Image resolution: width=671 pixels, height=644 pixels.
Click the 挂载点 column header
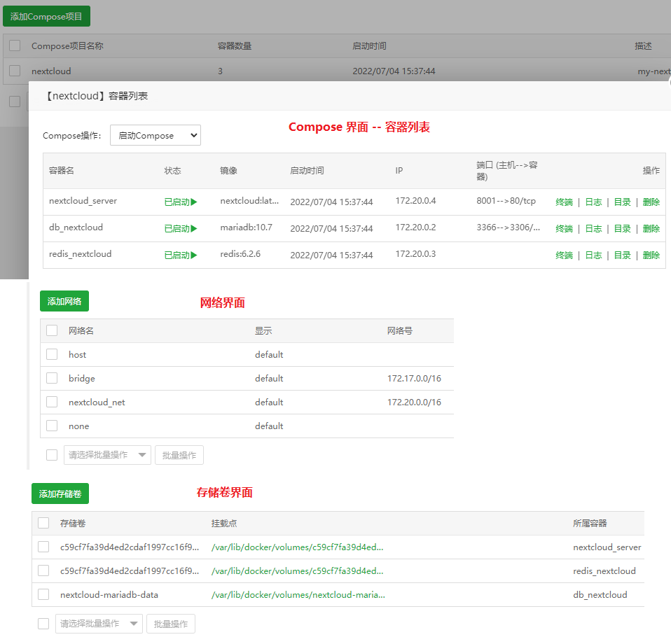click(224, 523)
